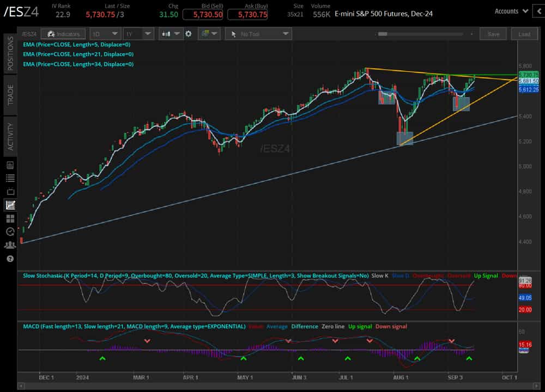Click the /ESZ4 label in chart toolbar
The height and width of the screenshot is (392, 545).
[x=29, y=34]
